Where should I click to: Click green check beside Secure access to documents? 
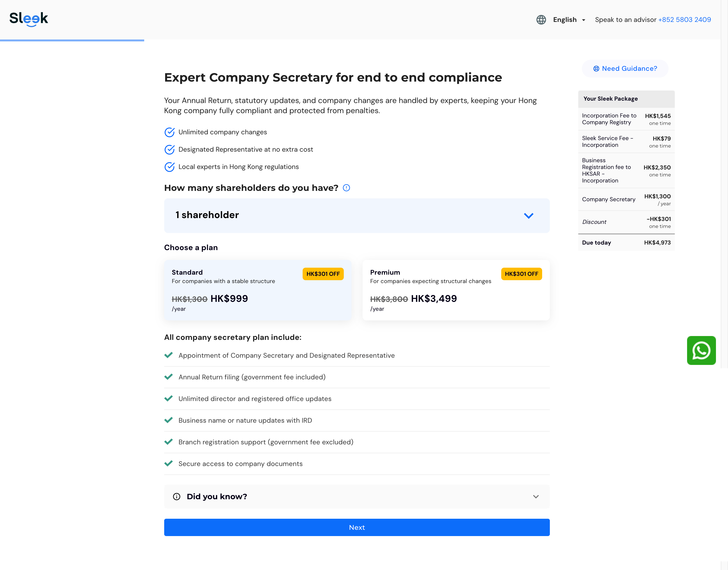coord(169,464)
